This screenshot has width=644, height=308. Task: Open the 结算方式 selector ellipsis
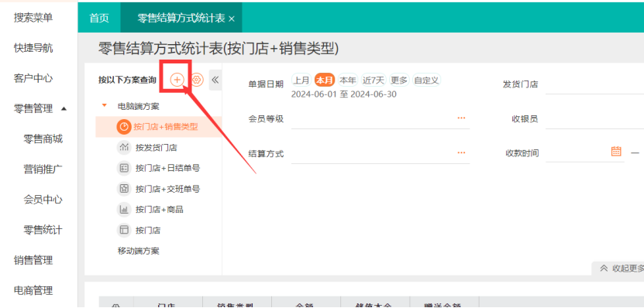click(461, 152)
